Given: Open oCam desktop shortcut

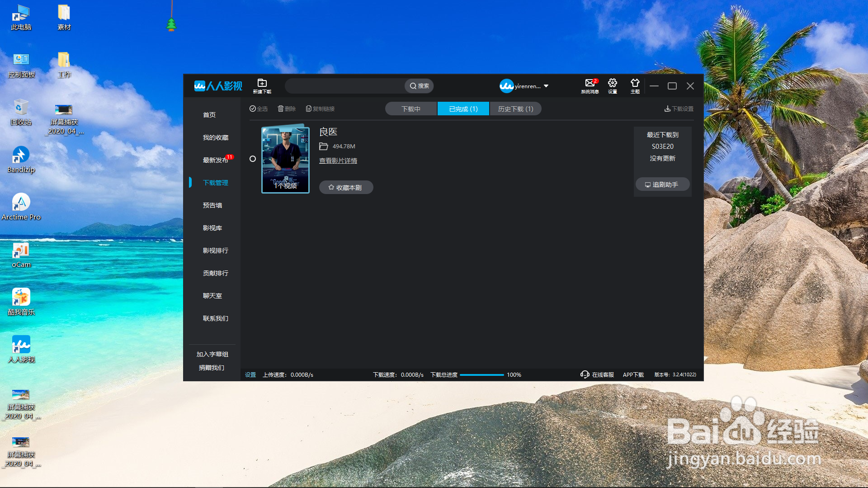Looking at the screenshot, I should click(21, 255).
